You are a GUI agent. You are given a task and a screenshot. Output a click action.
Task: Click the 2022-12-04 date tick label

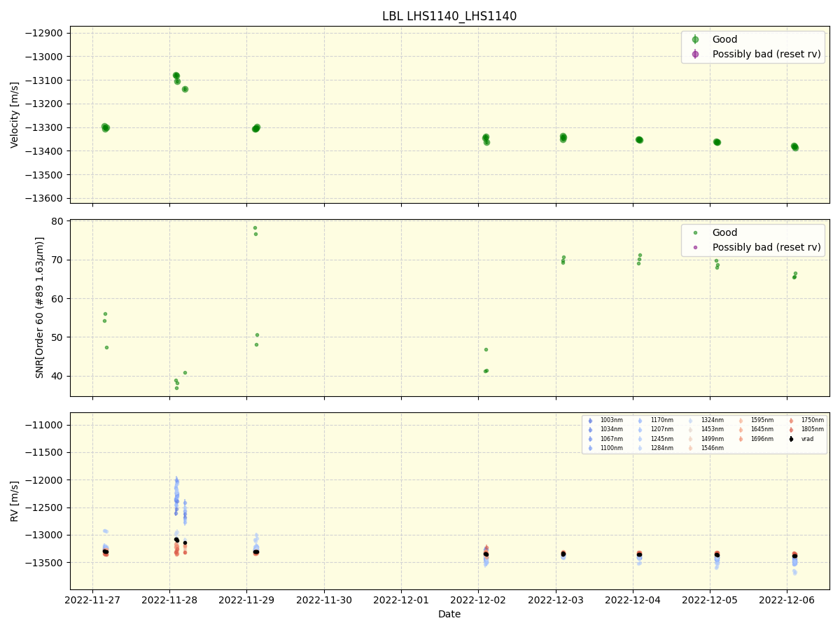(x=633, y=599)
